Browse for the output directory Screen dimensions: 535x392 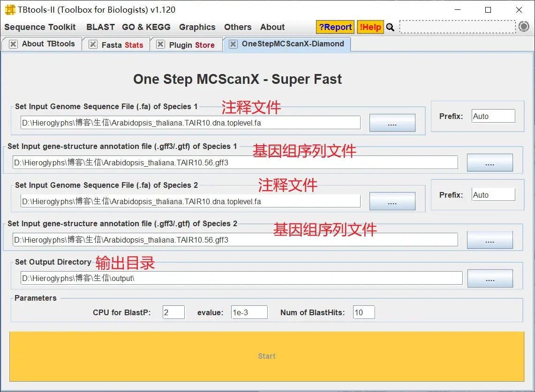click(x=490, y=279)
